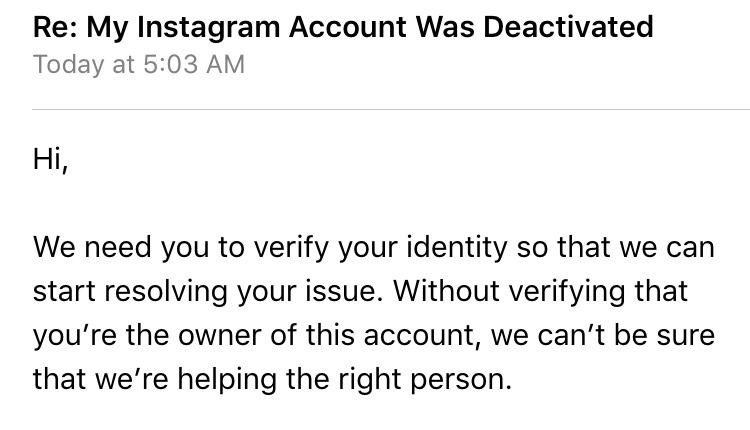Click 'you're' at the third body line
This screenshot has width=750, height=430.
point(75,336)
